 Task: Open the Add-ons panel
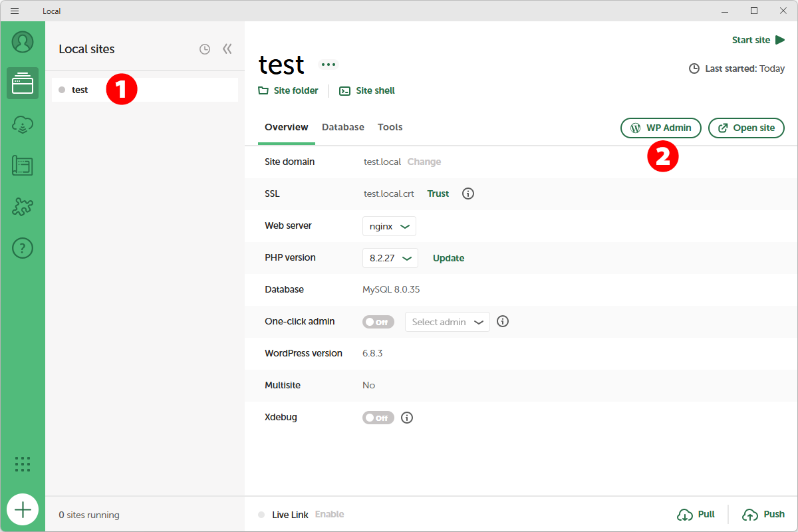23,207
